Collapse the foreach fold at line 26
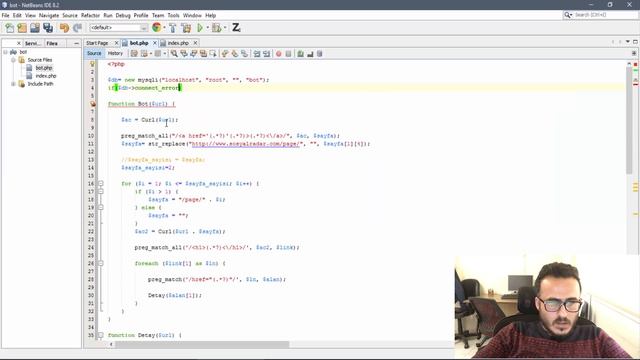Screen dimensions: 640x360 (101, 264)
